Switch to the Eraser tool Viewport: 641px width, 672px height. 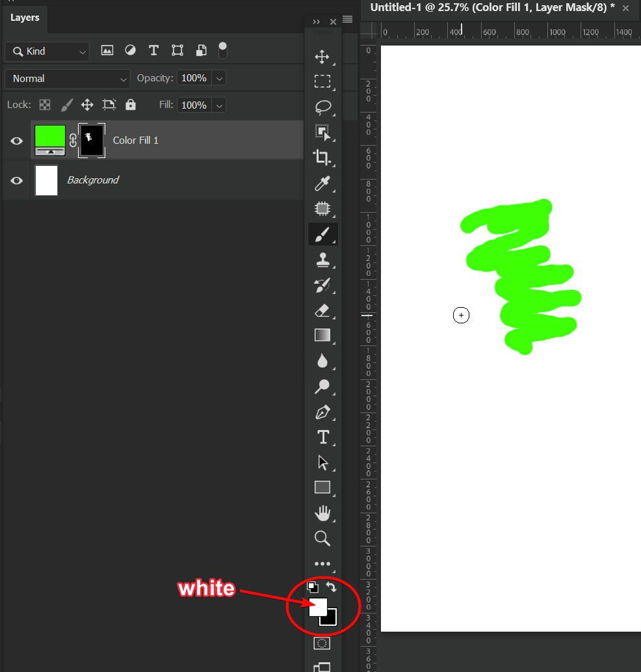tap(323, 310)
